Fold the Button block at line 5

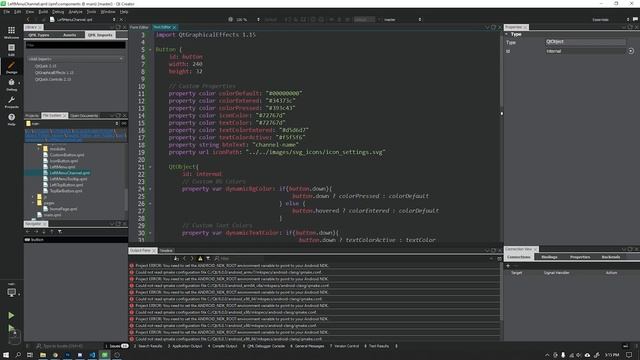point(150,49)
